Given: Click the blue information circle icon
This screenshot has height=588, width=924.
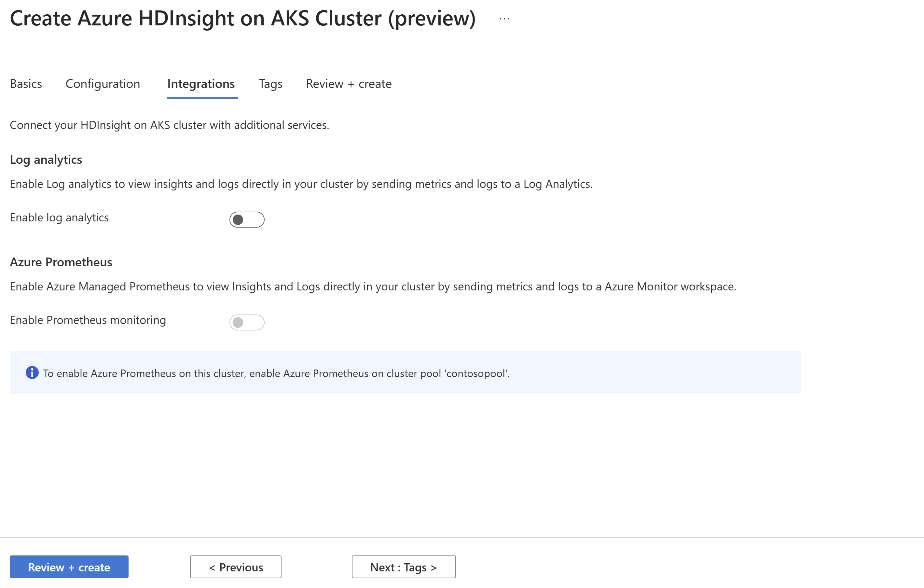Looking at the screenshot, I should point(30,372).
